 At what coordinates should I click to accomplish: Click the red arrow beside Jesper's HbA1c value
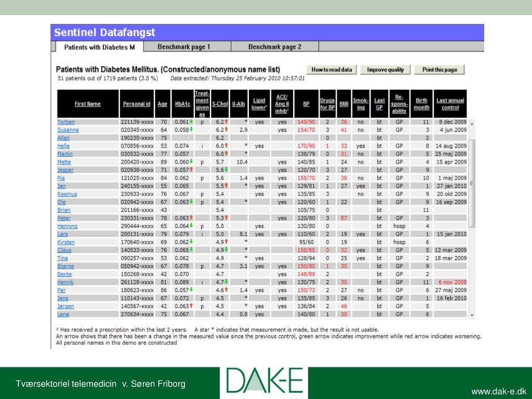point(191,170)
